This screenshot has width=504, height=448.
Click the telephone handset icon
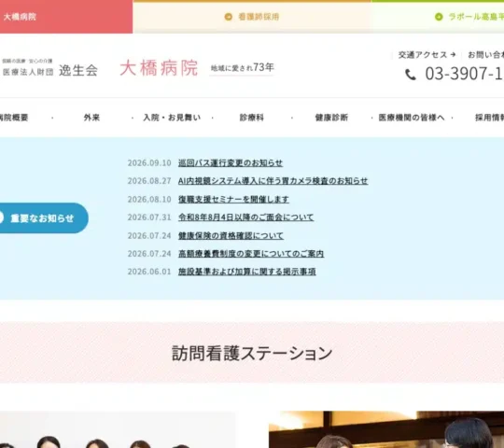pyautogui.click(x=411, y=75)
